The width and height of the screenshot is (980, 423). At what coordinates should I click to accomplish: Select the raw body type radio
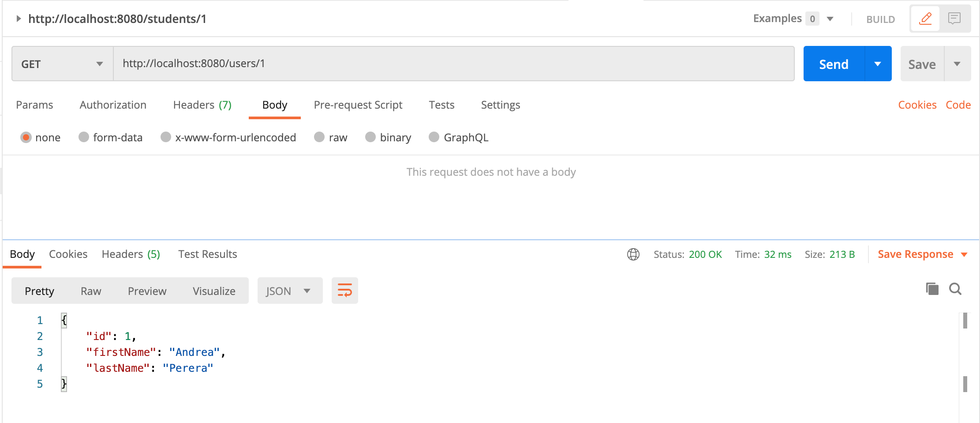click(x=319, y=137)
